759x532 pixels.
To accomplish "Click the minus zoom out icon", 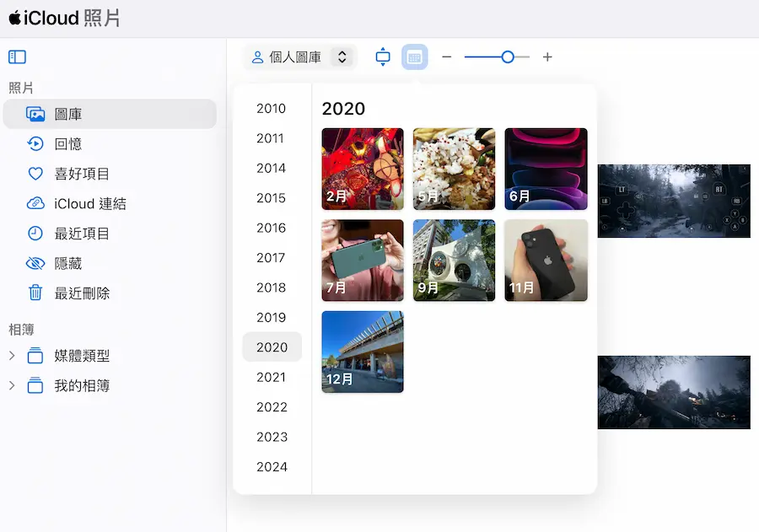I will [x=447, y=57].
